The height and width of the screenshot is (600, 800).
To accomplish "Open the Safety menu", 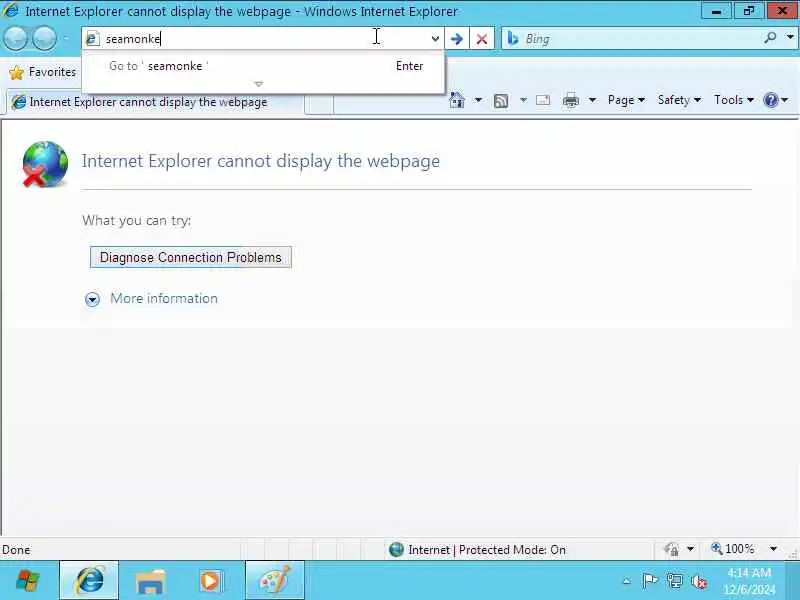I will coord(679,100).
